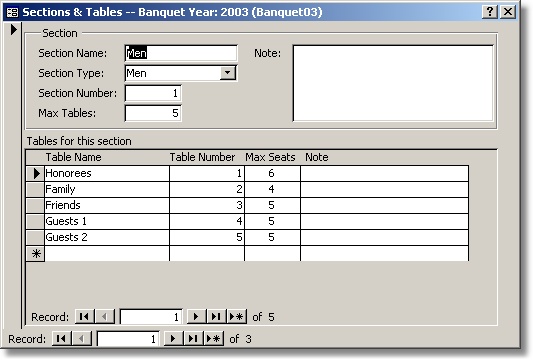Click the Max Seats column header

click(x=270, y=157)
